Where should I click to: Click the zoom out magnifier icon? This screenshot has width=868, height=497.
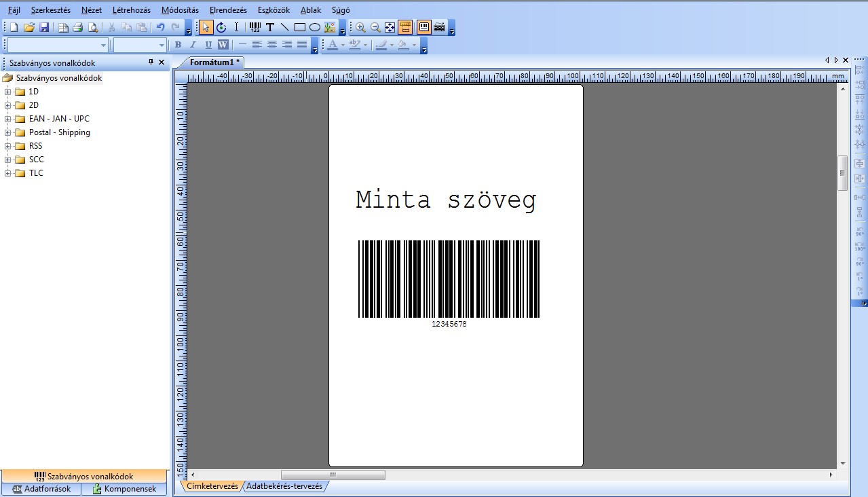point(375,28)
